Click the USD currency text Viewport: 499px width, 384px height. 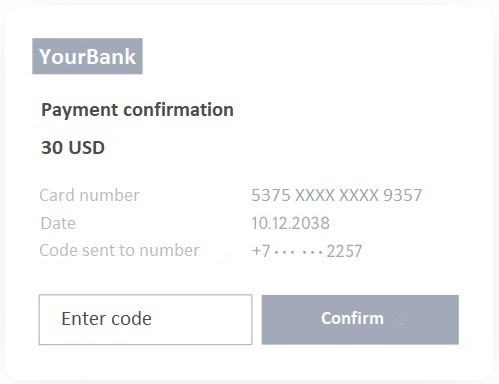click(87, 147)
